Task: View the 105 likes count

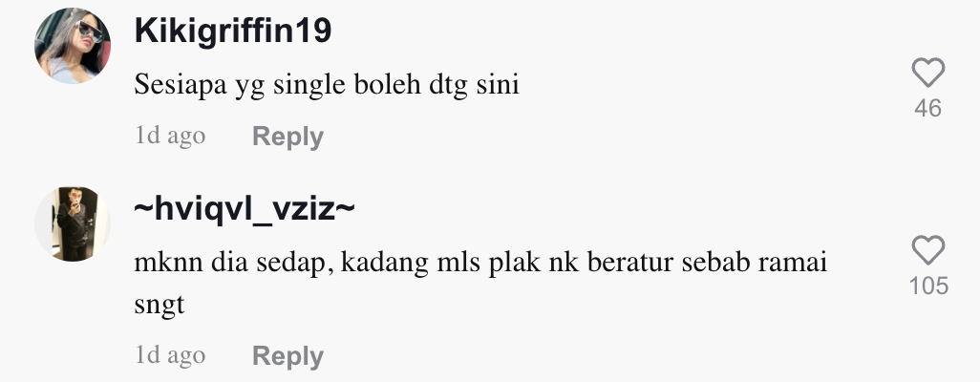Action: click(928, 286)
